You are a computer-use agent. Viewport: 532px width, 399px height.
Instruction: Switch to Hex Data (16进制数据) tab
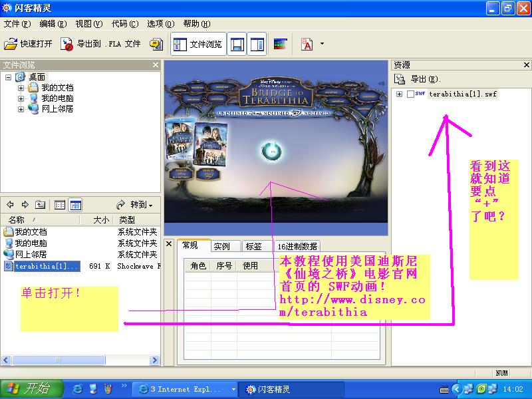pyautogui.click(x=297, y=246)
